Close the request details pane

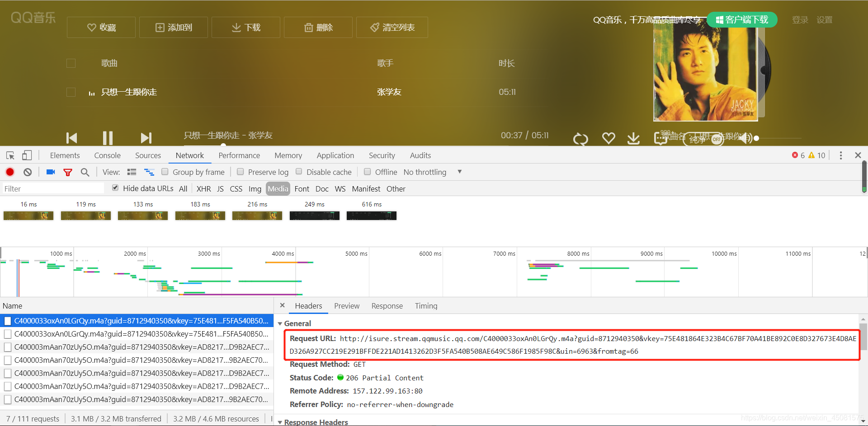click(282, 305)
